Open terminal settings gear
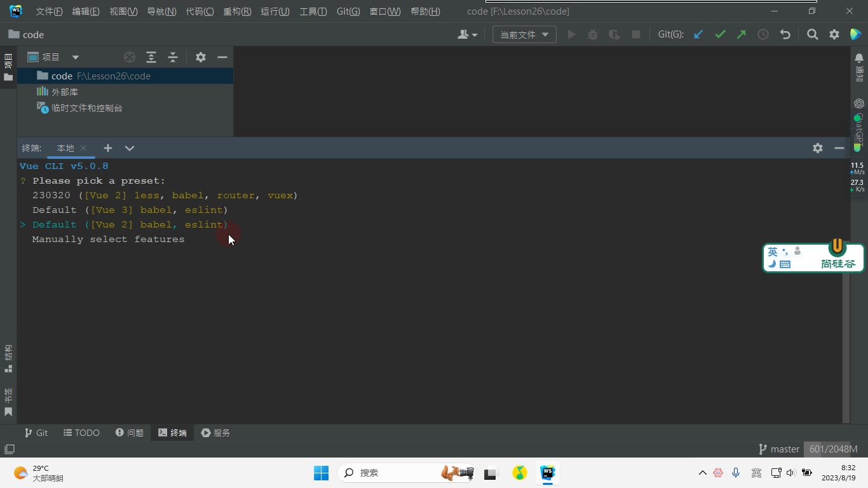The height and width of the screenshot is (488, 868). 818,148
